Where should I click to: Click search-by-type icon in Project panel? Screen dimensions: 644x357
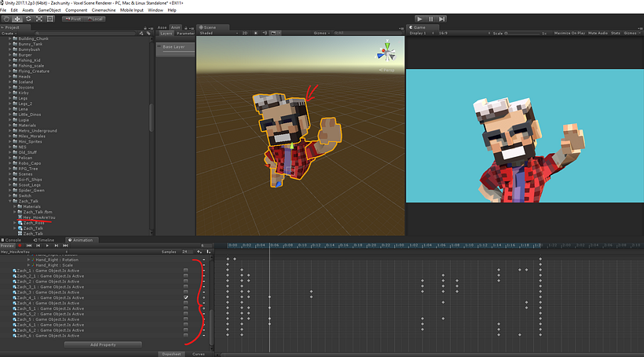coord(141,33)
